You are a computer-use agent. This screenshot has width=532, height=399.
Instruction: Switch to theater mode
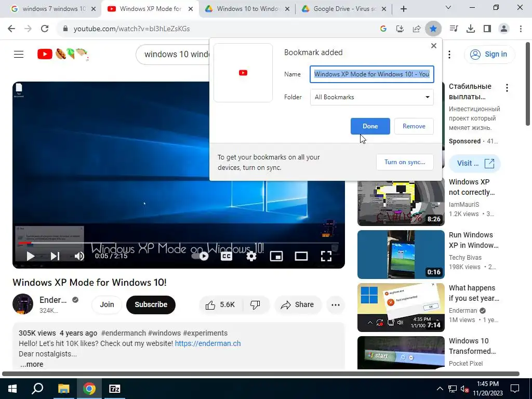pyautogui.click(x=301, y=256)
